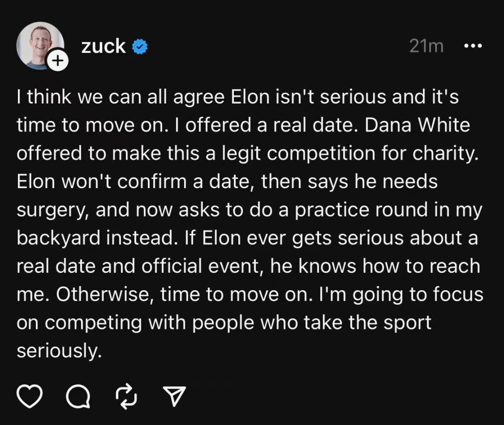The image size is (504, 425).
Task: Click the line starting "on competing with people"
Action: (x=223, y=322)
